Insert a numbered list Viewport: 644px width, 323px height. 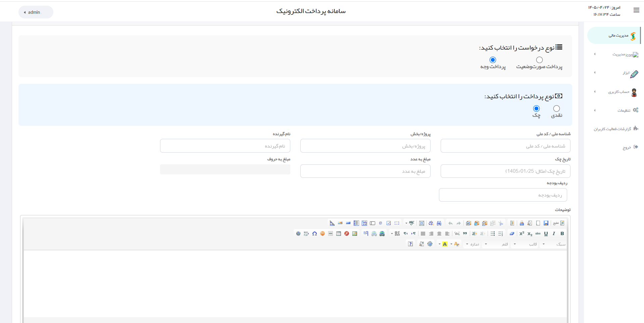pos(500,234)
